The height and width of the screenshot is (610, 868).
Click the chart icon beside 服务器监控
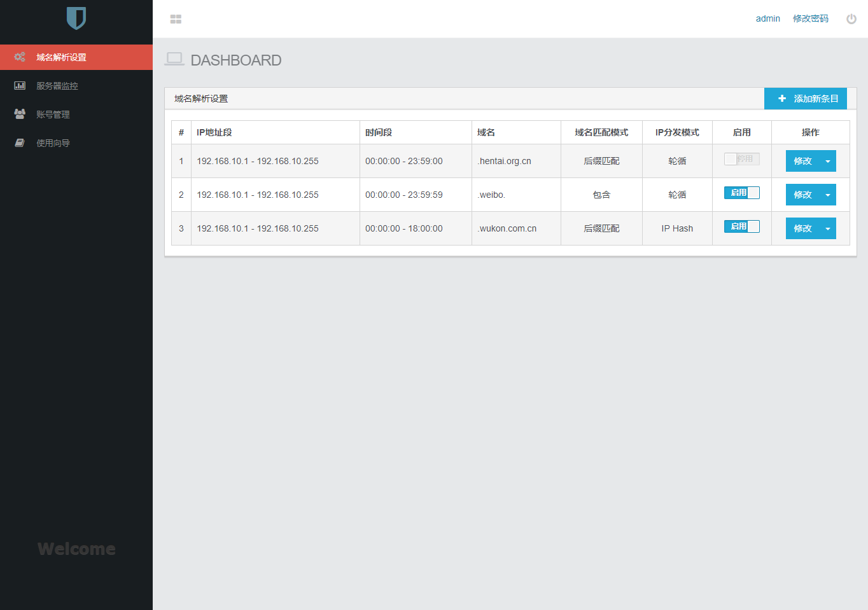tap(20, 85)
